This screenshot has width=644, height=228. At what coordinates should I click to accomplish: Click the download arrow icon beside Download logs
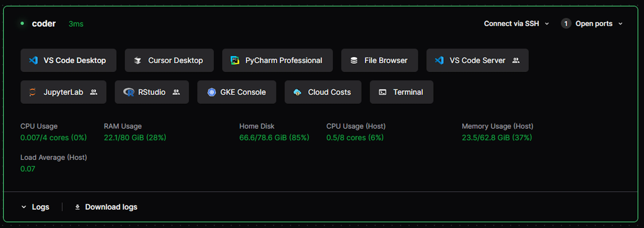click(x=77, y=207)
